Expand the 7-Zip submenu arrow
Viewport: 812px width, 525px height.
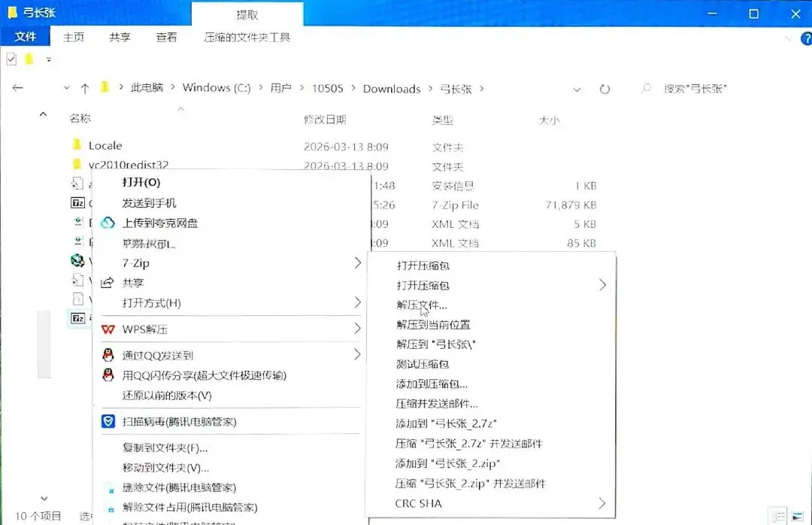tap(357, 262)
